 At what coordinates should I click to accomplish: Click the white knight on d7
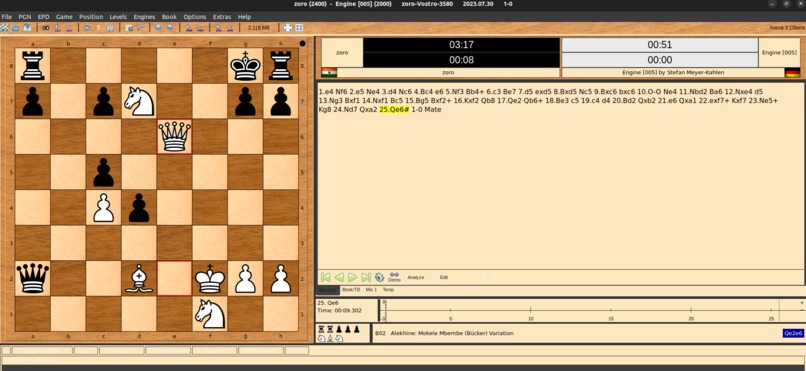click(139, 101)
